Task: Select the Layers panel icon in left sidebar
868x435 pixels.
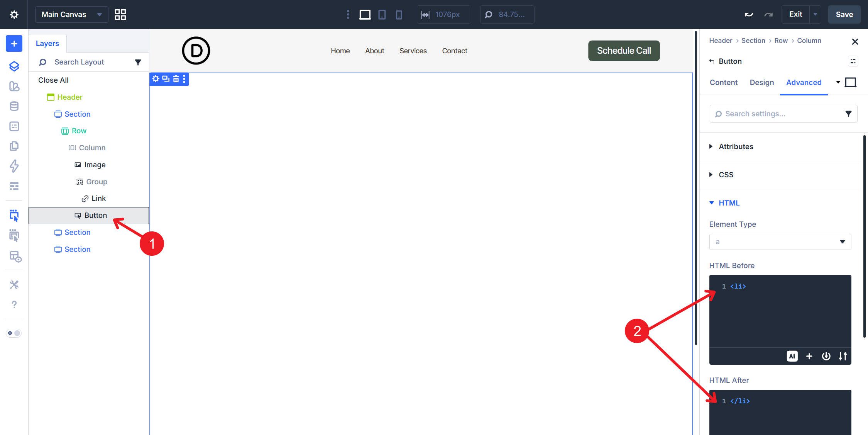Action: [14, 66]
